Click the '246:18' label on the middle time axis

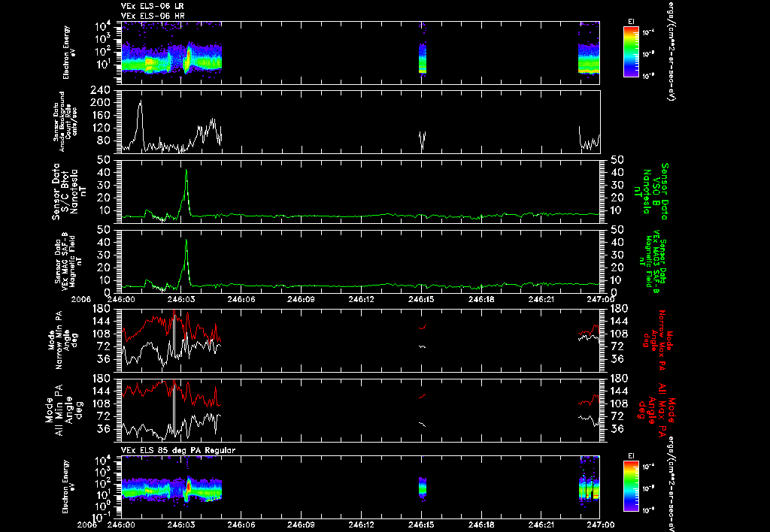tap(481, 299)
